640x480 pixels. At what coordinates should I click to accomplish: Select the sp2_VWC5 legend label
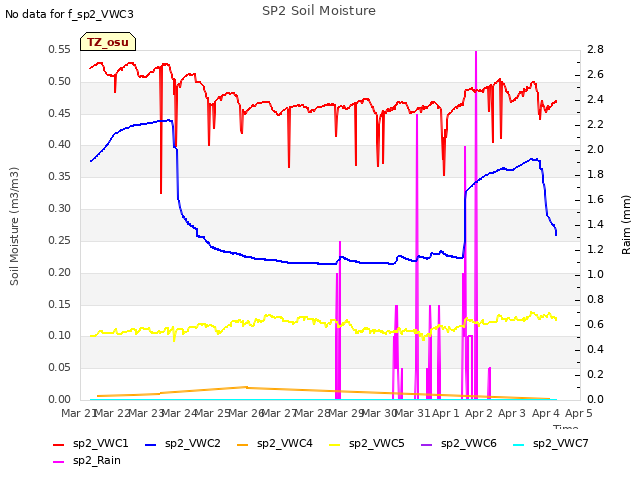376,444
